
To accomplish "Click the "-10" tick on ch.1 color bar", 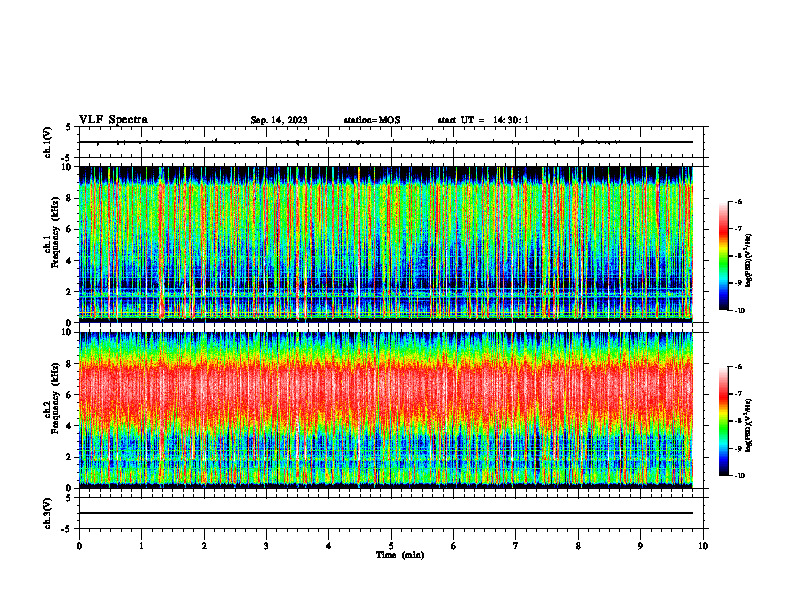I will point(740,311).
